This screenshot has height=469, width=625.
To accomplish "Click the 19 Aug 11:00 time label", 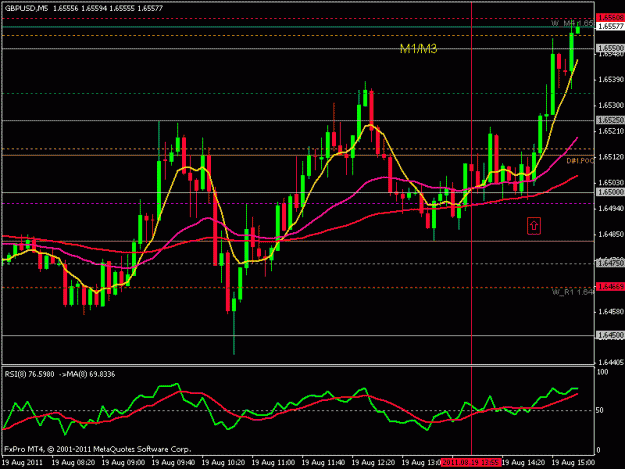I will coord(273,463).
